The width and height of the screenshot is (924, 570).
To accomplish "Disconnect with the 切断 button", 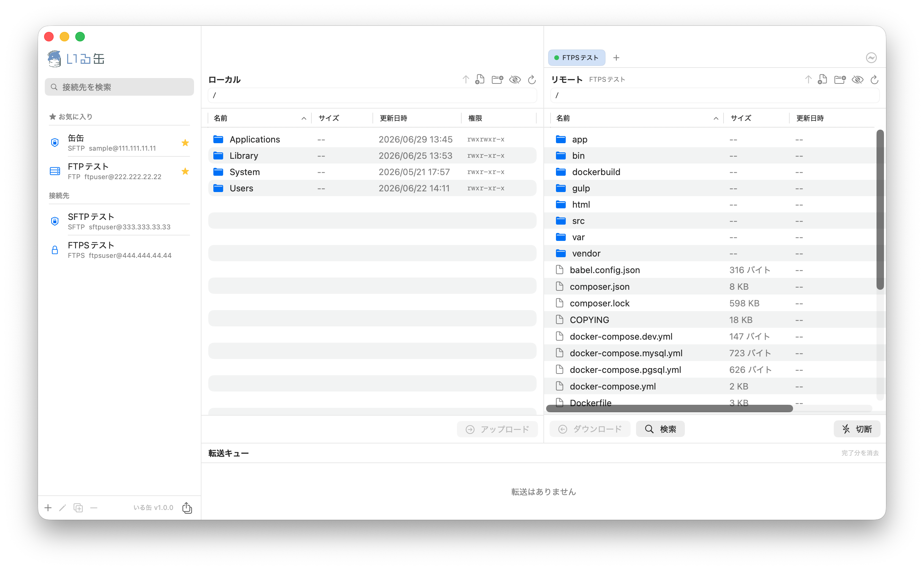I will click(x=857, y=429).
